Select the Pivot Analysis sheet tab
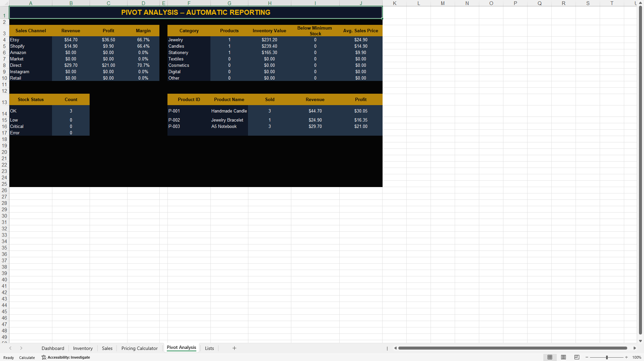 181,348
